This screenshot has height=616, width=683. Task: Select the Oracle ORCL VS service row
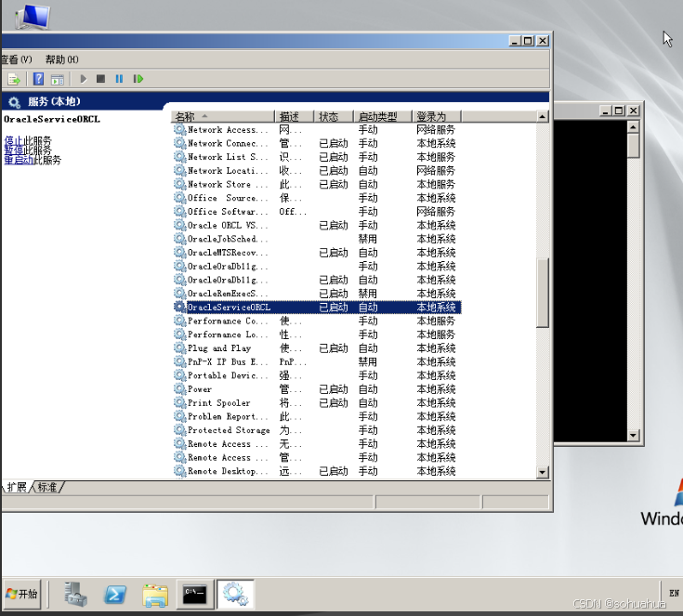coord(317,225)
